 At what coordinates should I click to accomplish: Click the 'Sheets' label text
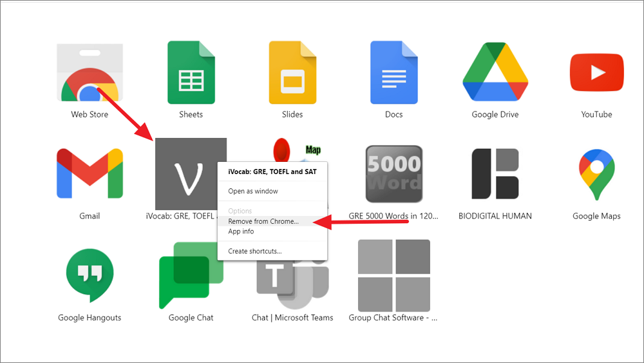tap(191, 114)
